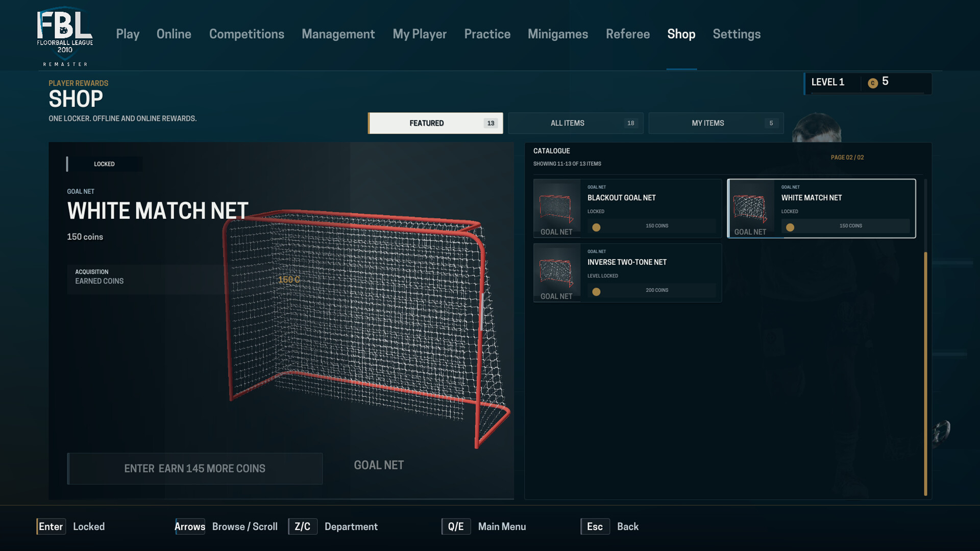The height and width of the screenshot is (551, 980).
Task: Switch to the Featured tab
Action: pos(435,123)
